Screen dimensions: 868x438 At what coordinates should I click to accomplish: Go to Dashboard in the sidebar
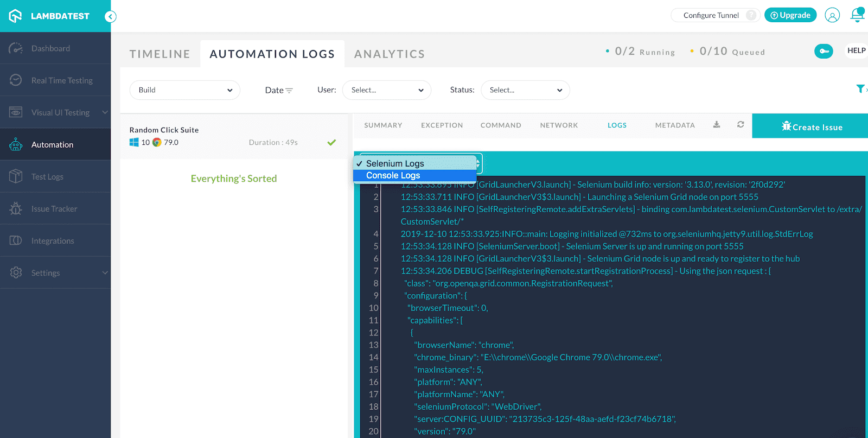tap(55, 48)
